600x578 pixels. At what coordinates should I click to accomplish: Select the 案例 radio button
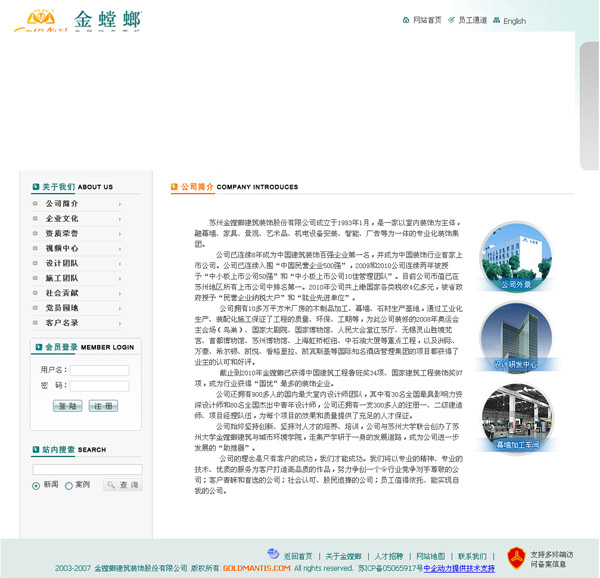click(x=69, y=485)
